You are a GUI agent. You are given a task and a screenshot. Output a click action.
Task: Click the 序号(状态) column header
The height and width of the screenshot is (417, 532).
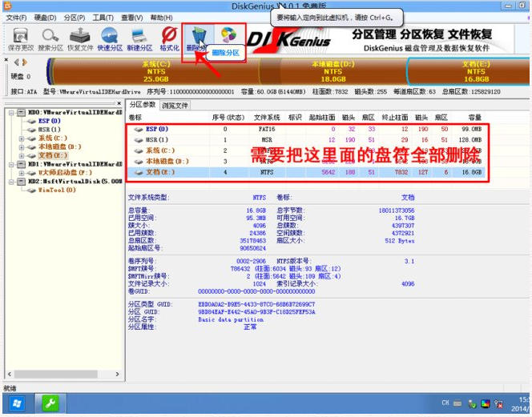point(228,118)
